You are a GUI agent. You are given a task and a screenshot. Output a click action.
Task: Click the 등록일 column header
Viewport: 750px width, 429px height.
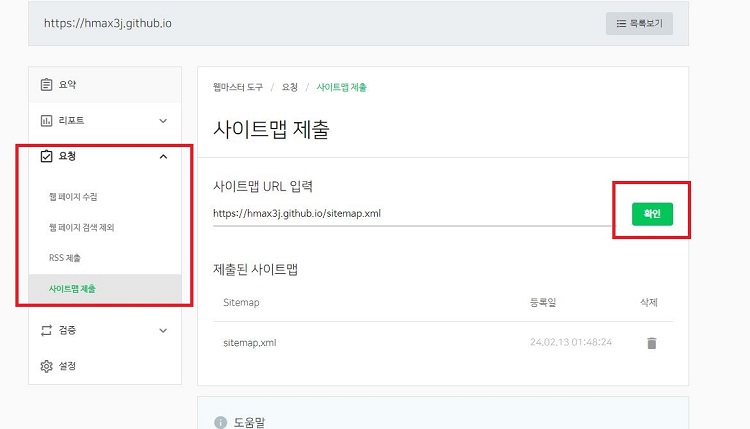coord(543,302)
